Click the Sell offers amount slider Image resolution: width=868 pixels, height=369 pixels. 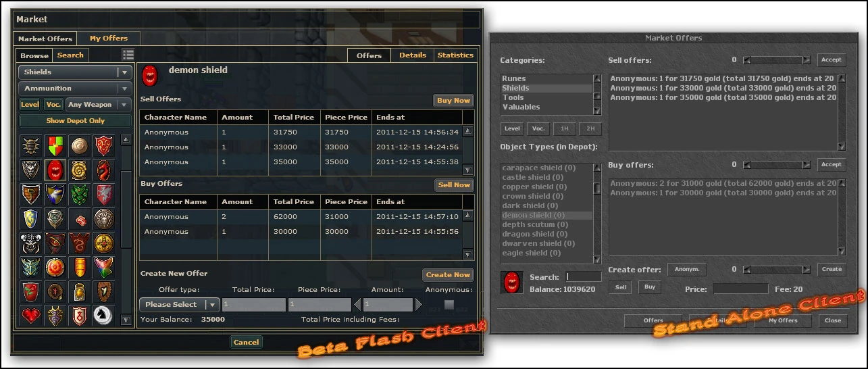coord(776,60)
